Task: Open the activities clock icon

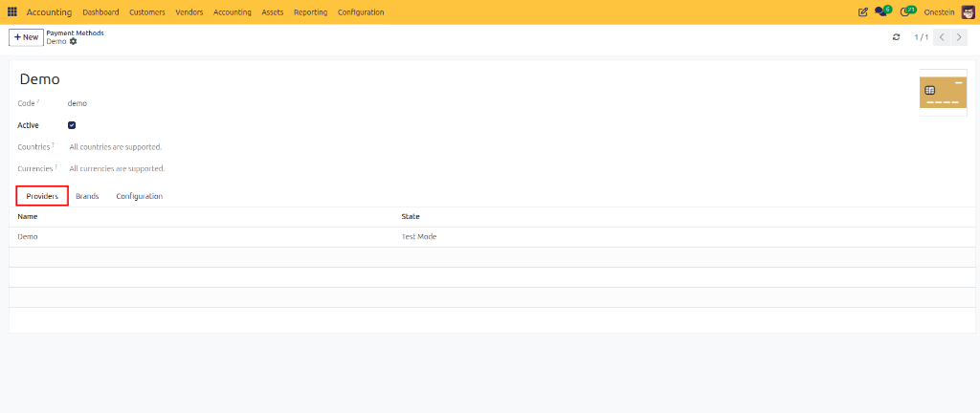Action: 906,11
